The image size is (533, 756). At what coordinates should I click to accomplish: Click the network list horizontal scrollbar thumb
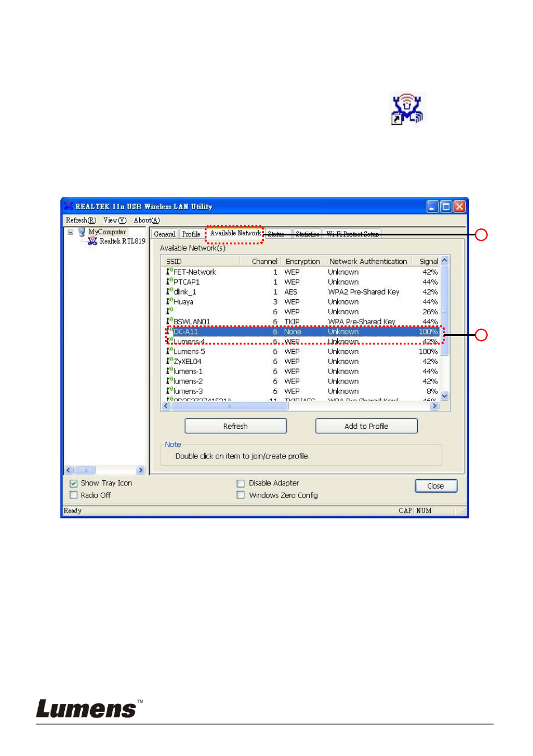coord(229,406)
